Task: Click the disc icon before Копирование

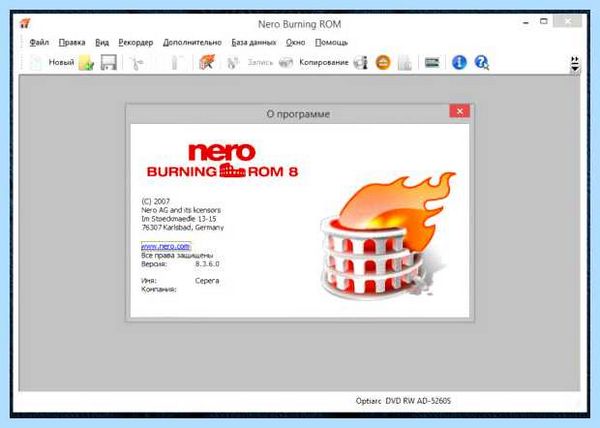Action: pyautogui.click(x=286, y=62)
